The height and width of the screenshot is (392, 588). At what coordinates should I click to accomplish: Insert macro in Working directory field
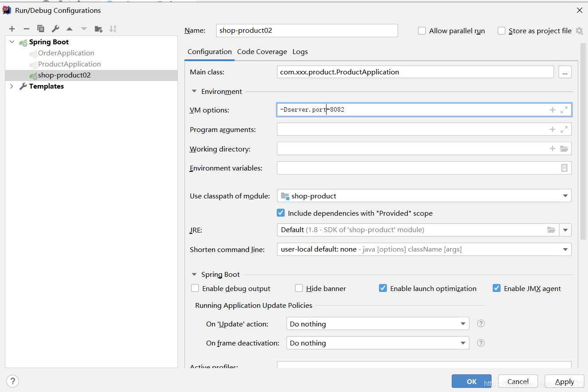coord(553,149)
